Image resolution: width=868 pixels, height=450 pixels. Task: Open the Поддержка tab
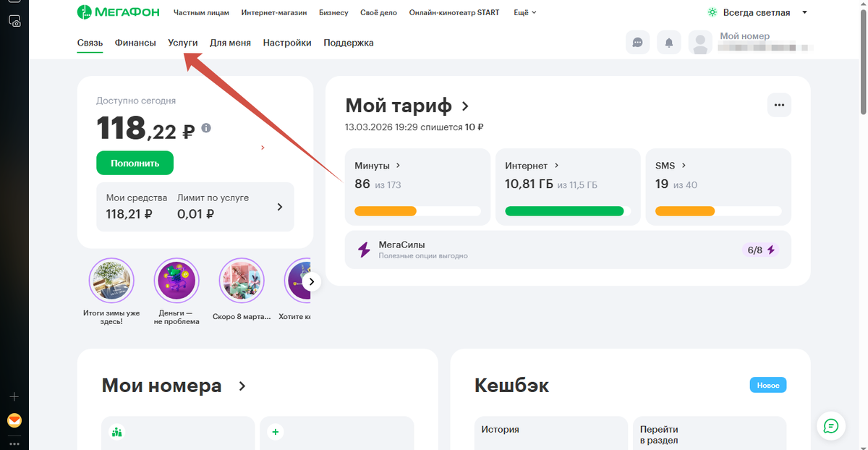coord(349,43)
